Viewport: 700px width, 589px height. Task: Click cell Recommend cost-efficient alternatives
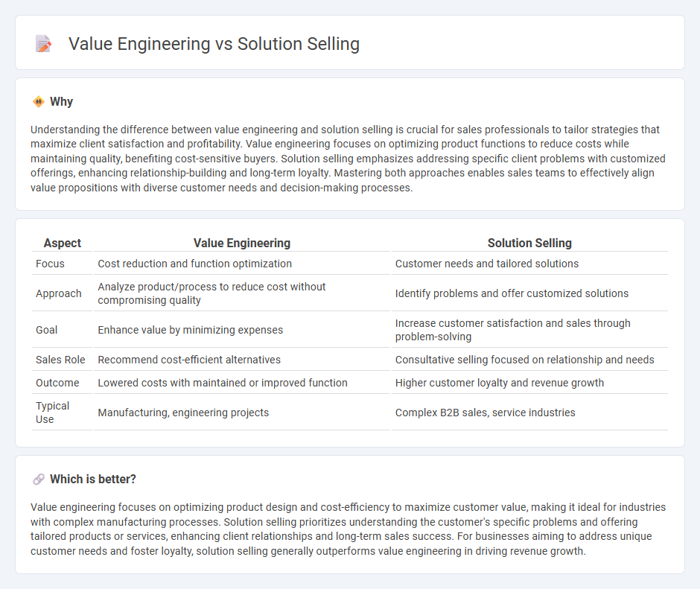(x=242, y=360)
